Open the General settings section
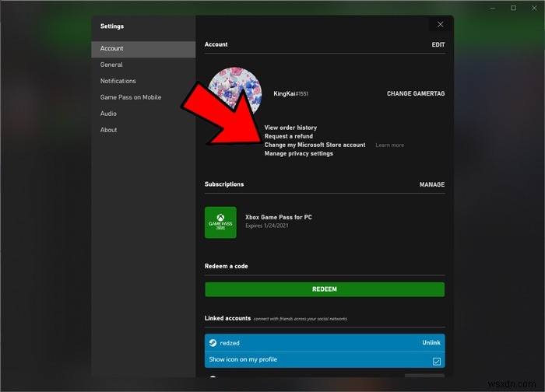 143,65
